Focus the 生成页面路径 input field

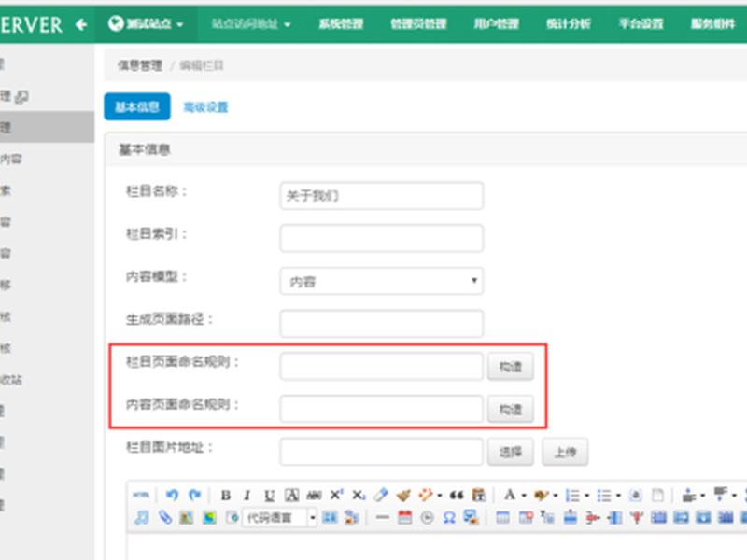click(382, 324)
